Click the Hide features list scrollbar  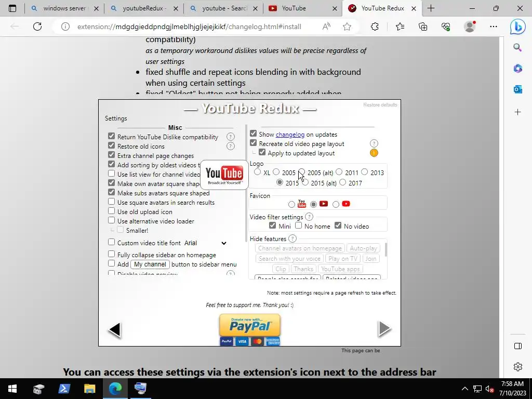pyautogui.click(x=386, y=250)
